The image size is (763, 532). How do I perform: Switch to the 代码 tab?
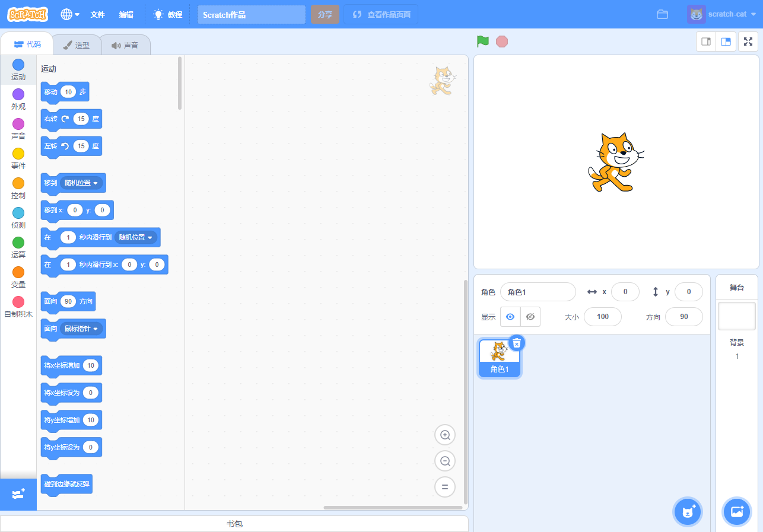pyautogui.click(x=27, y=44)
